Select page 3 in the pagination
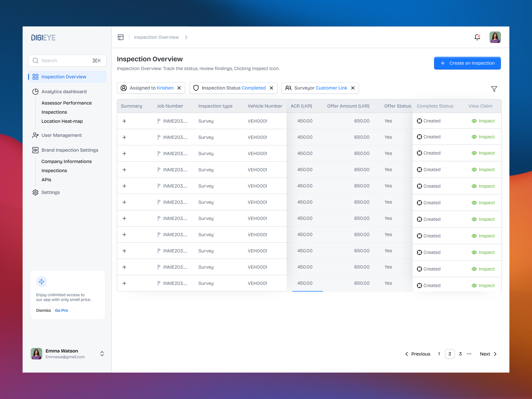 tap(460, 354)
